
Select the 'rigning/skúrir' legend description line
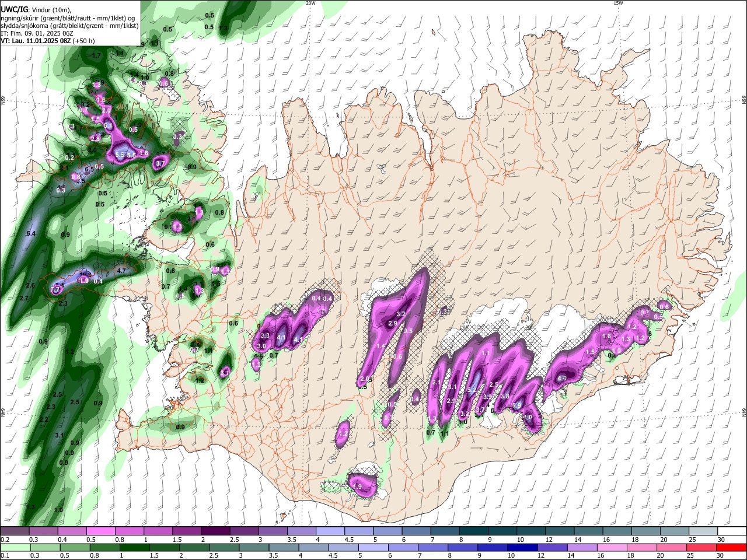pyautogui.click(x=68, y=18)
